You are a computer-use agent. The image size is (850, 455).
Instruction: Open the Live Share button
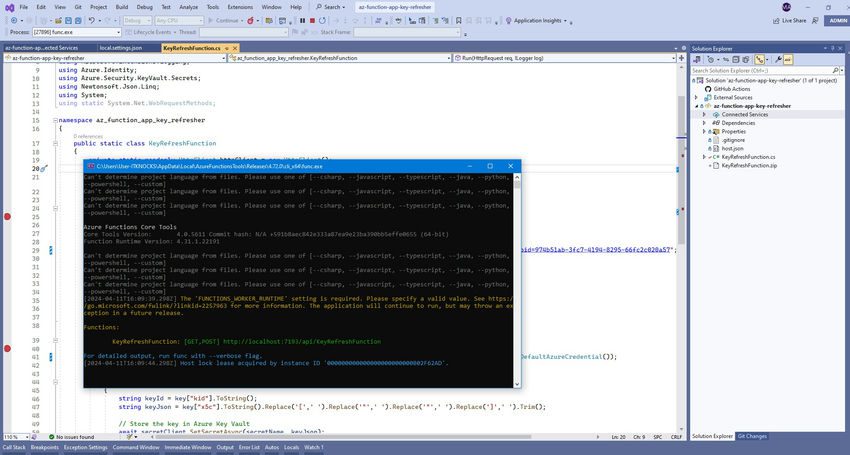pos(790,21)
